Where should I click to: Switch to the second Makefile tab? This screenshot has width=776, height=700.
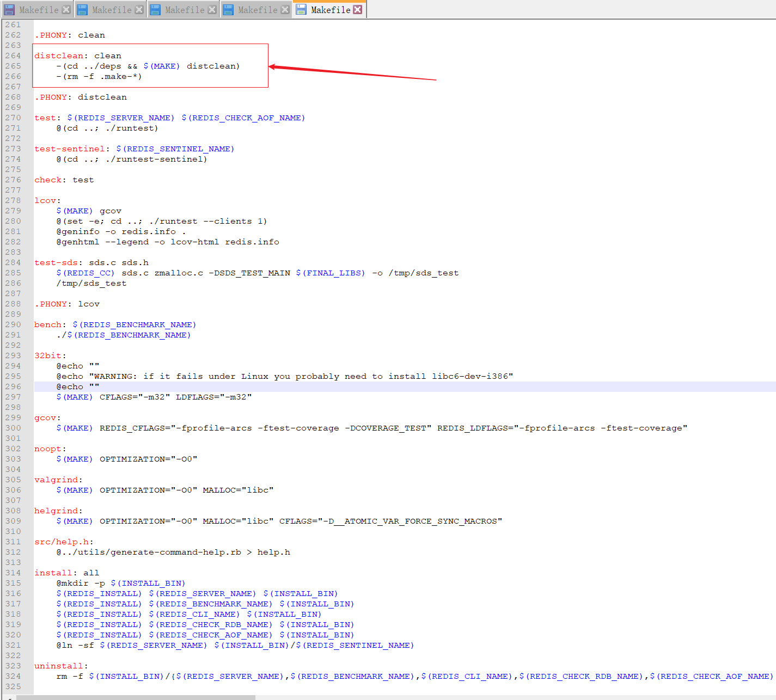pos(110,9)
